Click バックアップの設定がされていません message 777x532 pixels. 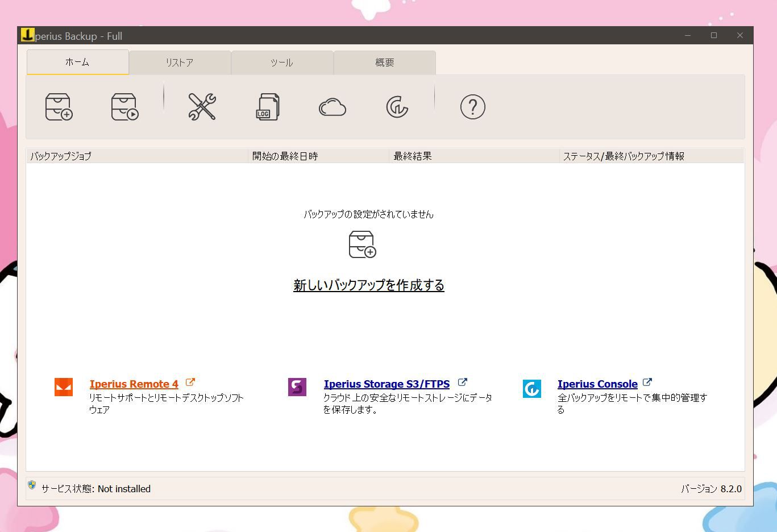click(369, 214)
